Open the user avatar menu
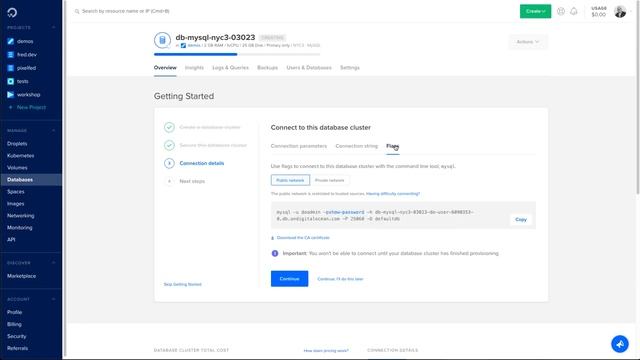 pos(620,11)
